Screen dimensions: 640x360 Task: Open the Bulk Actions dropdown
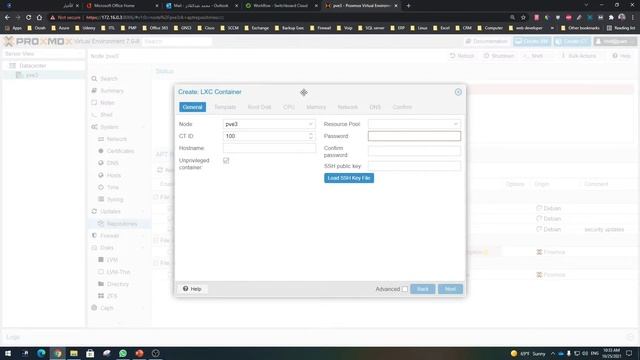click(x=579, y=56)
